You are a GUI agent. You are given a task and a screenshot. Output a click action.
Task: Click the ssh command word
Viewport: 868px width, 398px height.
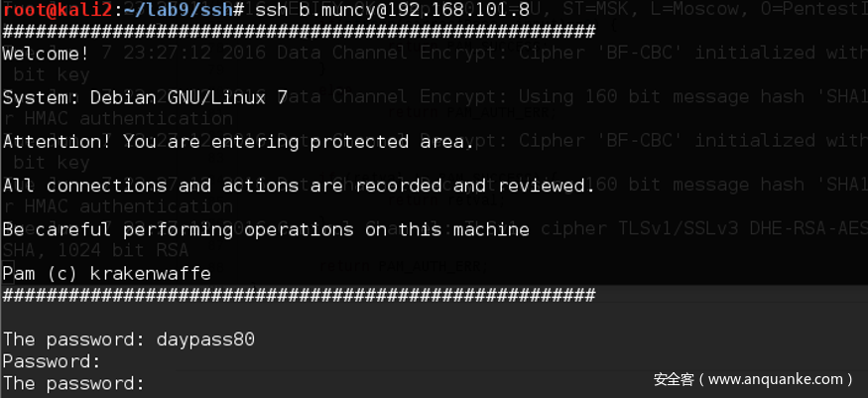[272, 10]
